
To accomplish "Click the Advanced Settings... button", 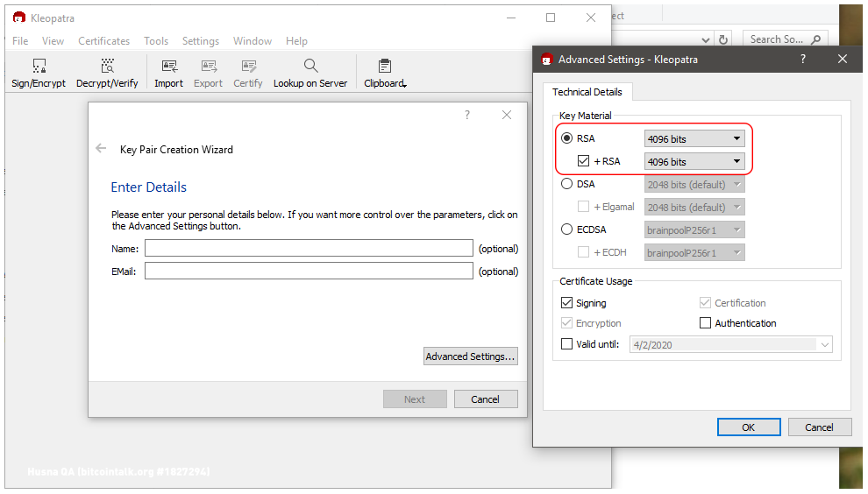I will 471,356.
